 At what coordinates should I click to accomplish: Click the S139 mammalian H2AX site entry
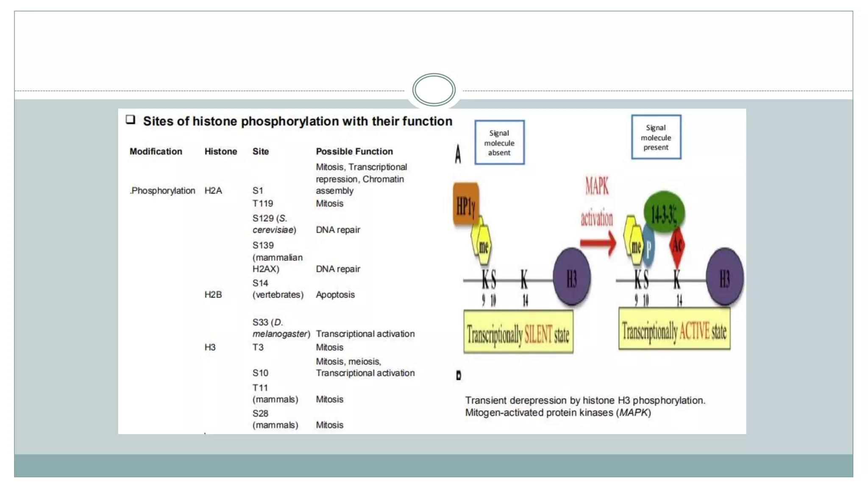277,257
